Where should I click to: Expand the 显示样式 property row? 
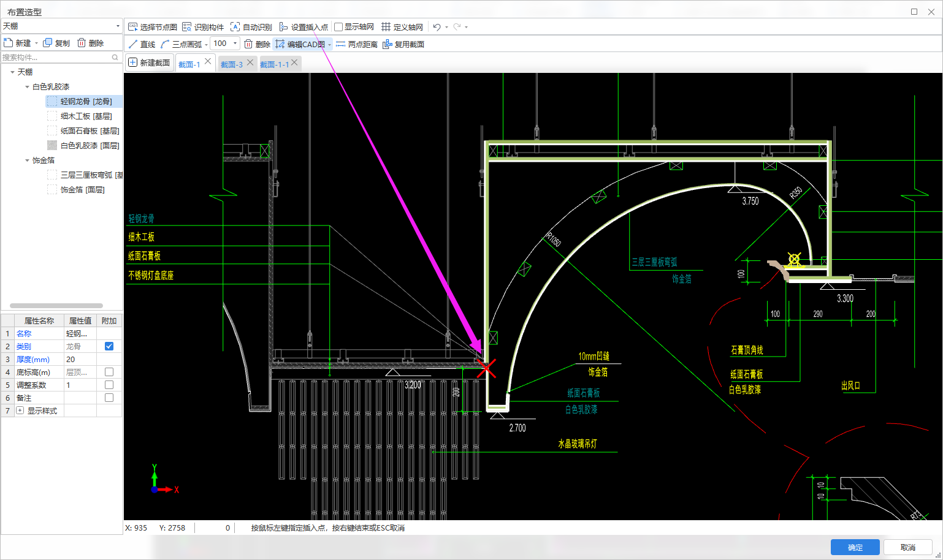pos(20,411)
